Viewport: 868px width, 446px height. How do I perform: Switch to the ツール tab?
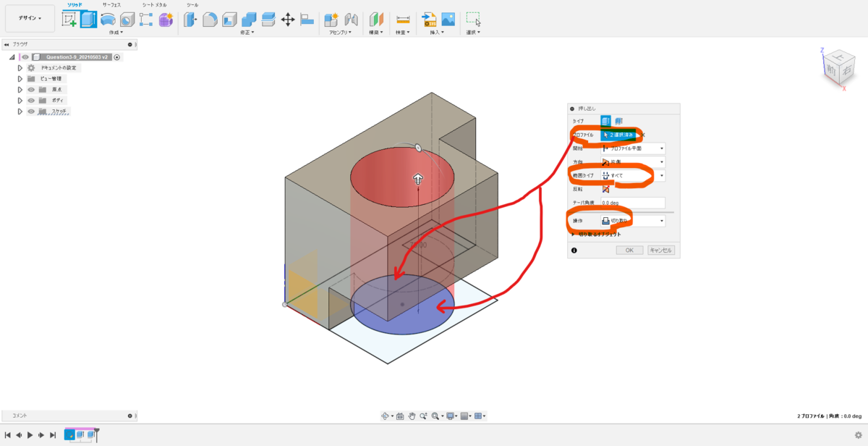coord(192,4)
